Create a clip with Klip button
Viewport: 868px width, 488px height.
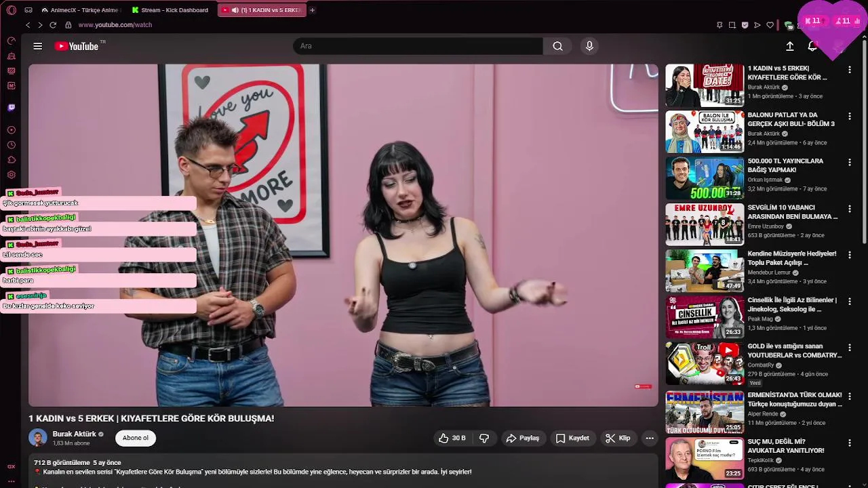[618, 439]
